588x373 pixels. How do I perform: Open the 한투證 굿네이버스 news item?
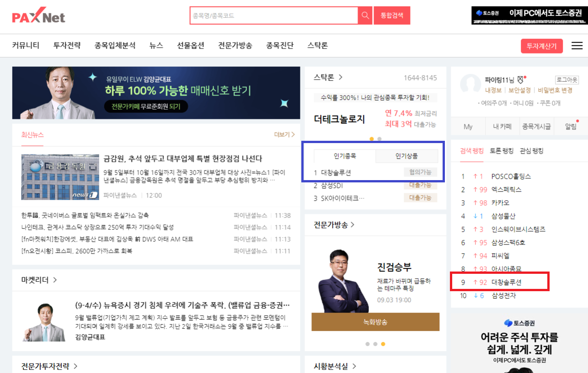pyautogui.click(x=85, y=215)
